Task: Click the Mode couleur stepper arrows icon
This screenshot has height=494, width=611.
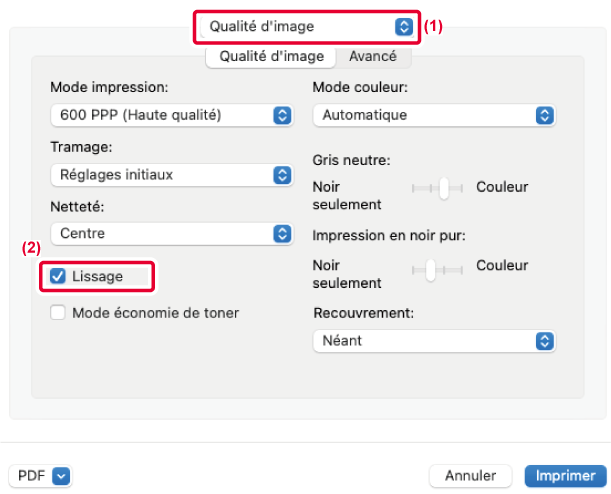Action: point(545,115)
